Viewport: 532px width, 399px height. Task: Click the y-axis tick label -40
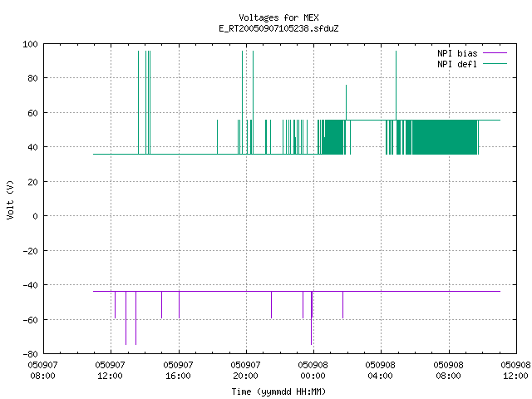[x=30, y=285]
